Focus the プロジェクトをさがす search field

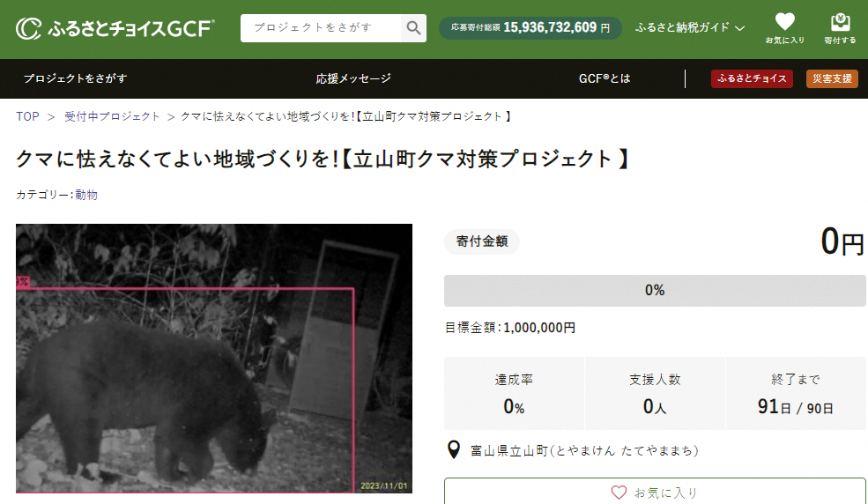(x=321, y=27)
